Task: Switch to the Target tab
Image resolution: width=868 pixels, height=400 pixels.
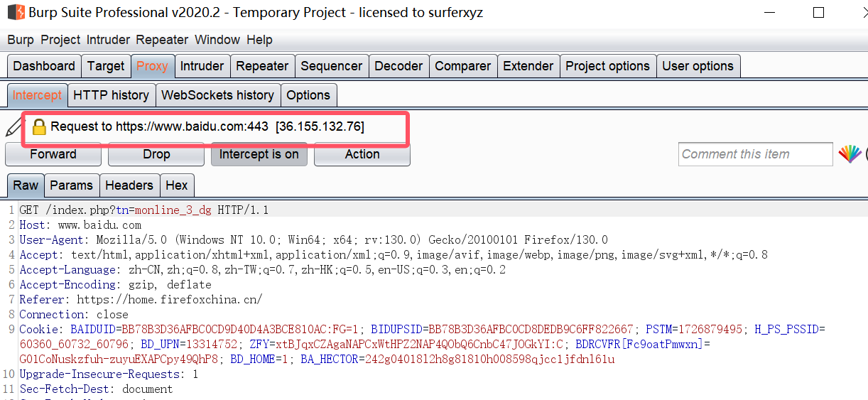Action: click(x=106, y=66)
